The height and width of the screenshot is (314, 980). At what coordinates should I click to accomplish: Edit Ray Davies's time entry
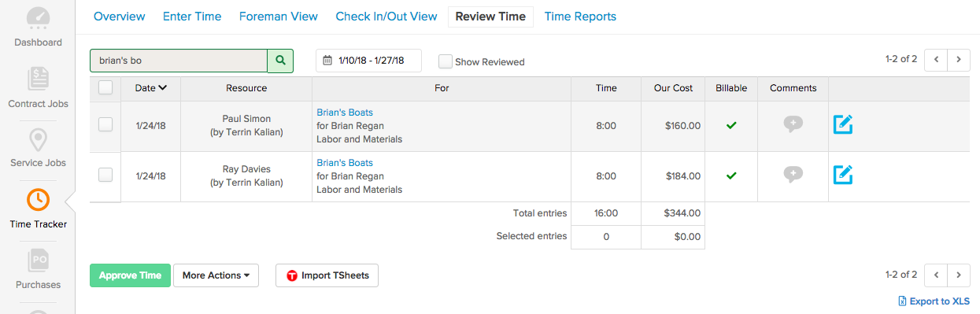pos(843,175)
